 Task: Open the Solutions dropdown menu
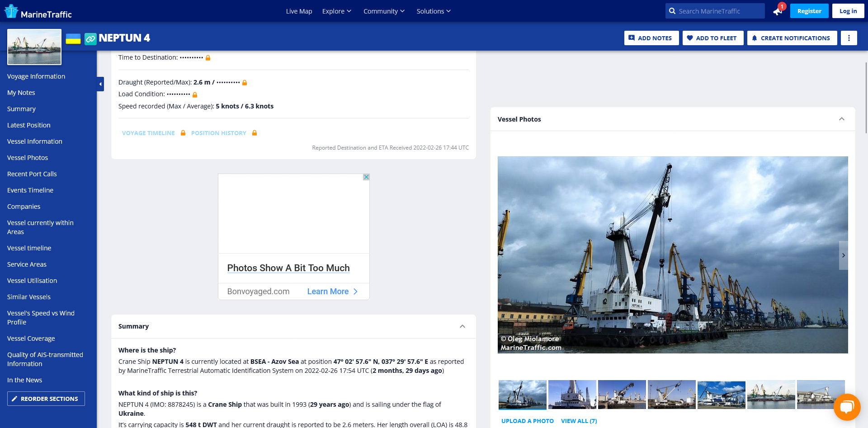click(434, 11)
